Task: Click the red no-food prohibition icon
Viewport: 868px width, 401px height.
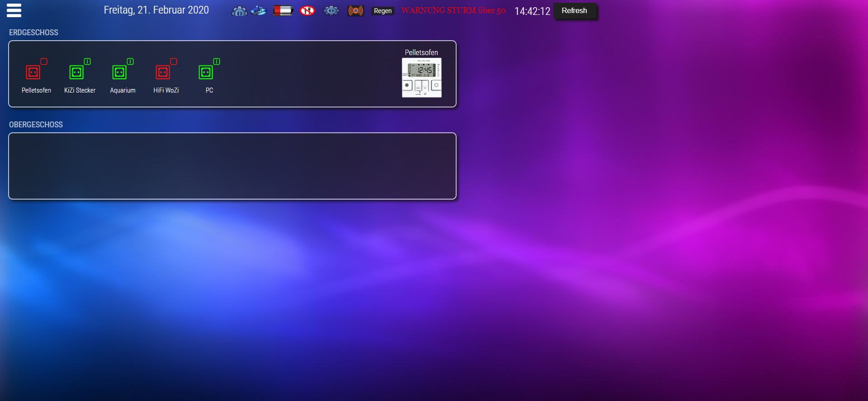Action: [307, 10]
